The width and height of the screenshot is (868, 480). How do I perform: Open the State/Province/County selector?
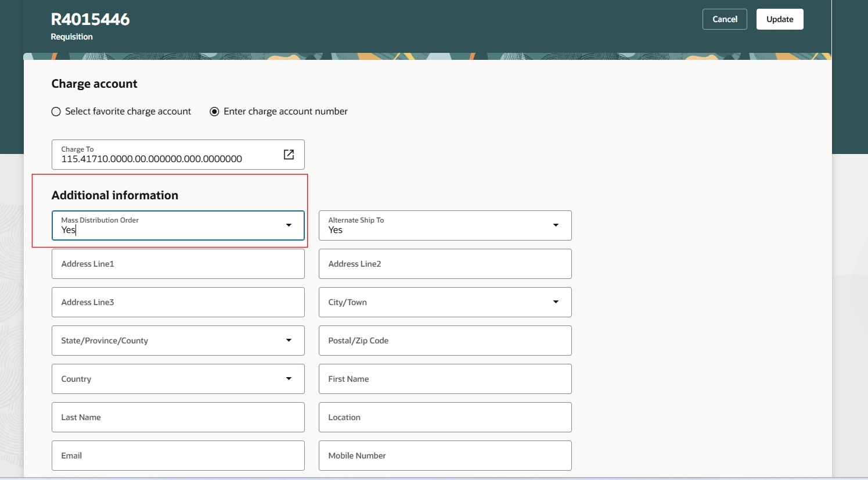[289, 341]
